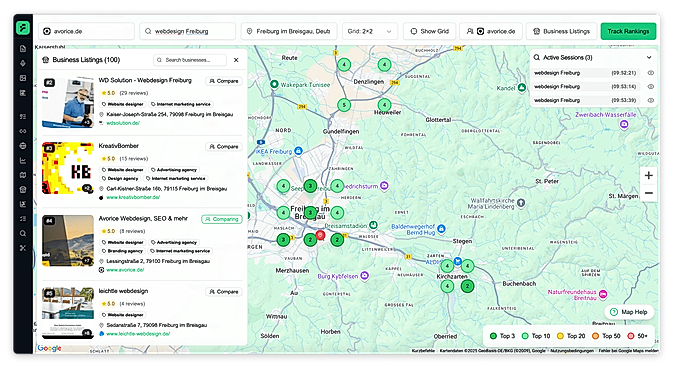
Task: Click the 50+ legend color dot
Action: tap(631, 336)
